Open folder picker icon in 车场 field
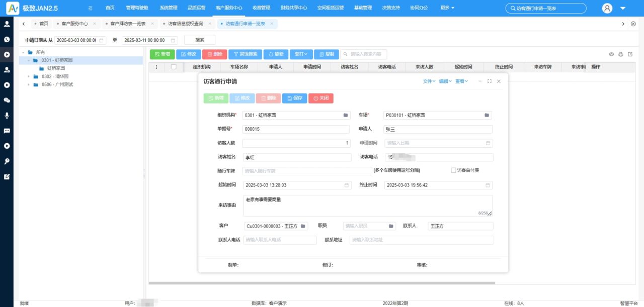644x307 pixels. coord(487,115)
